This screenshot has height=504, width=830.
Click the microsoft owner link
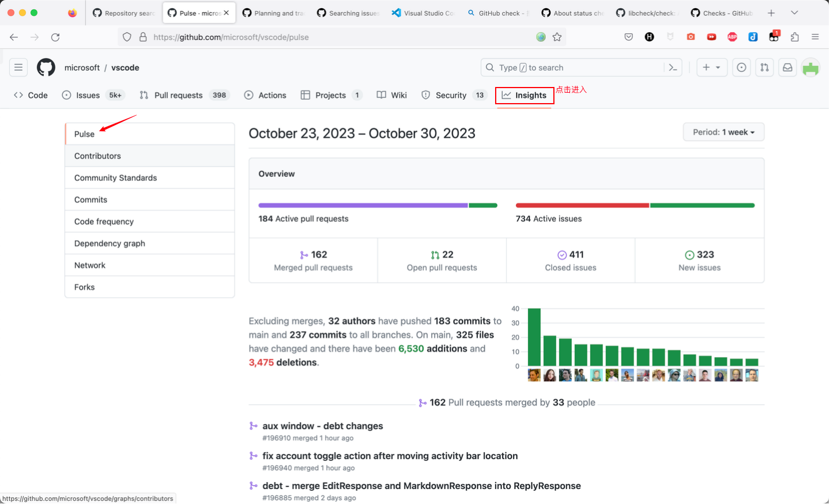(x=82, y=67)
